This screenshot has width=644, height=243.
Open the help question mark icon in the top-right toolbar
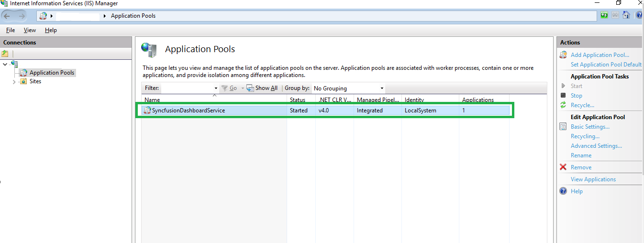(639, 15)
